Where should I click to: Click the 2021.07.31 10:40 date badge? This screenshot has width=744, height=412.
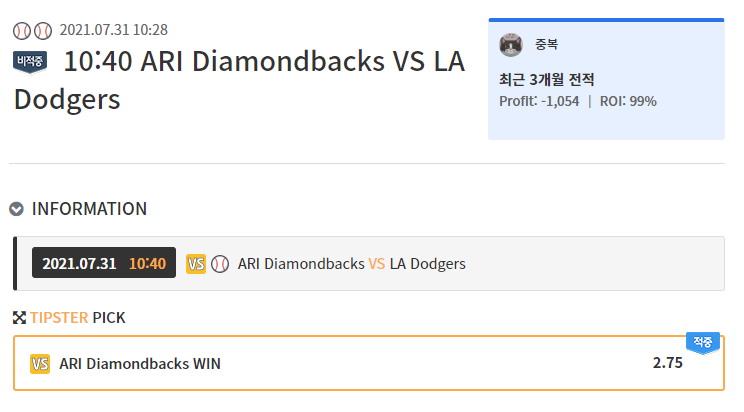point(104,264)
